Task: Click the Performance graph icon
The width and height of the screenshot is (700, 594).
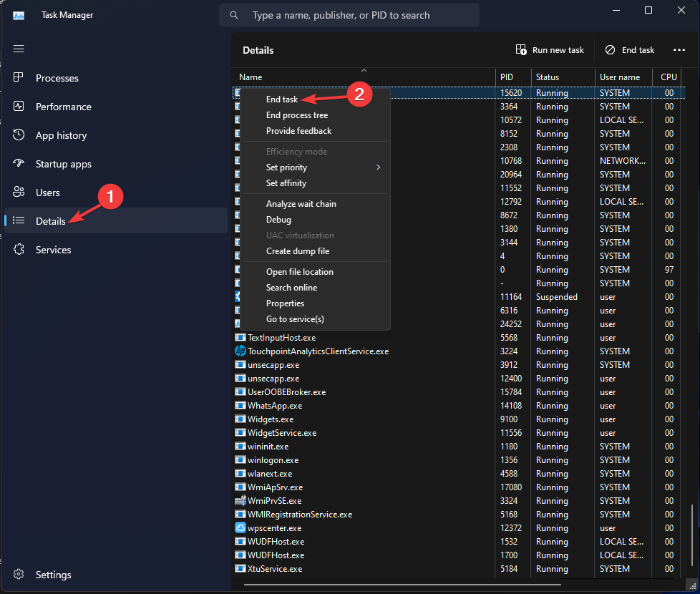Action: pos(19,106)
